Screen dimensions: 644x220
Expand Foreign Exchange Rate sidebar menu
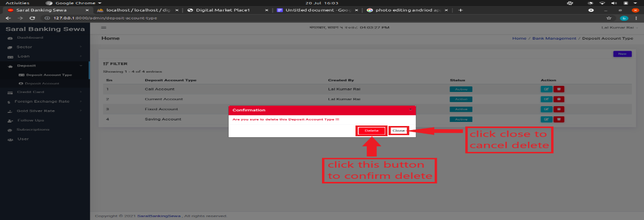point(45,101)
